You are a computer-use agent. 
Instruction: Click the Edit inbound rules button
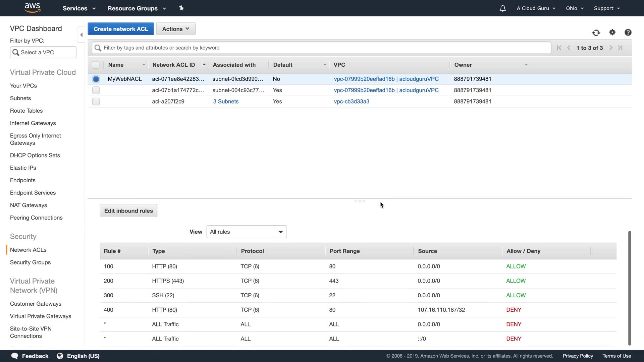pyautogui.click(x=128, y=211)
